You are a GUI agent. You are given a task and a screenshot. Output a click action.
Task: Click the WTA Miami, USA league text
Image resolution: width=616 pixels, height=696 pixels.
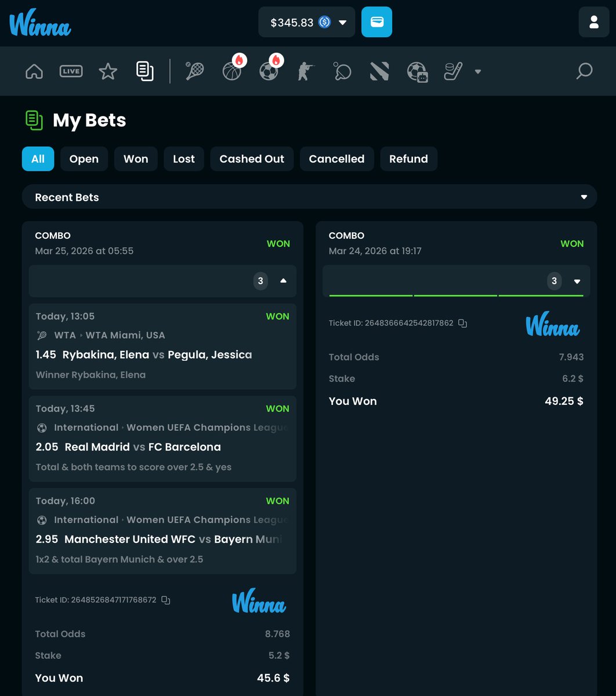pos(125,335)
